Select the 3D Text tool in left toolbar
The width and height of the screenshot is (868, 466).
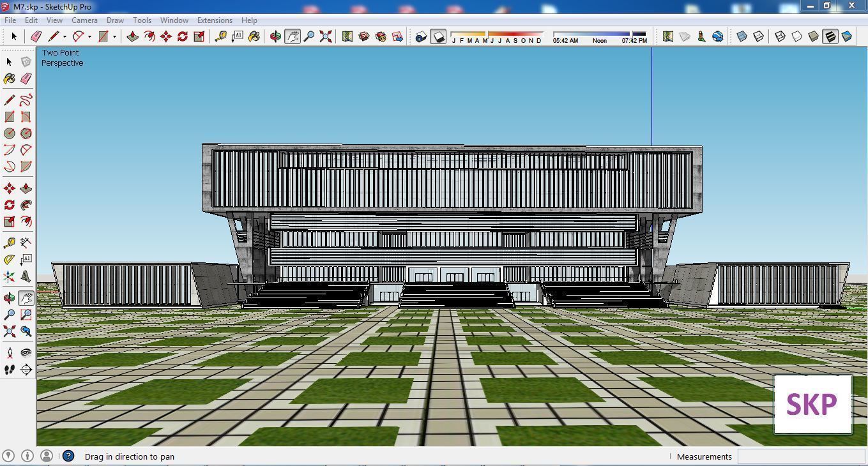tap(26, 276)
